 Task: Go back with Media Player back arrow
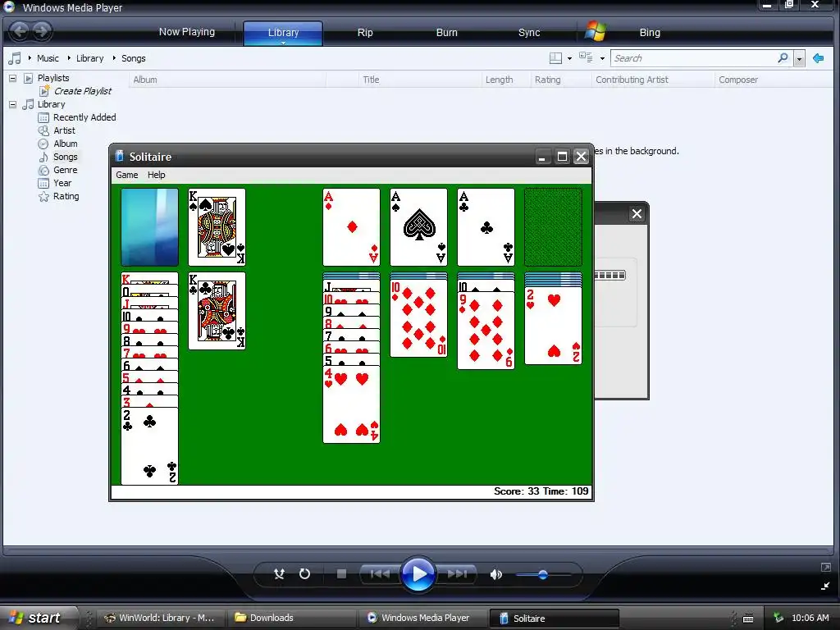coord(20,31)
